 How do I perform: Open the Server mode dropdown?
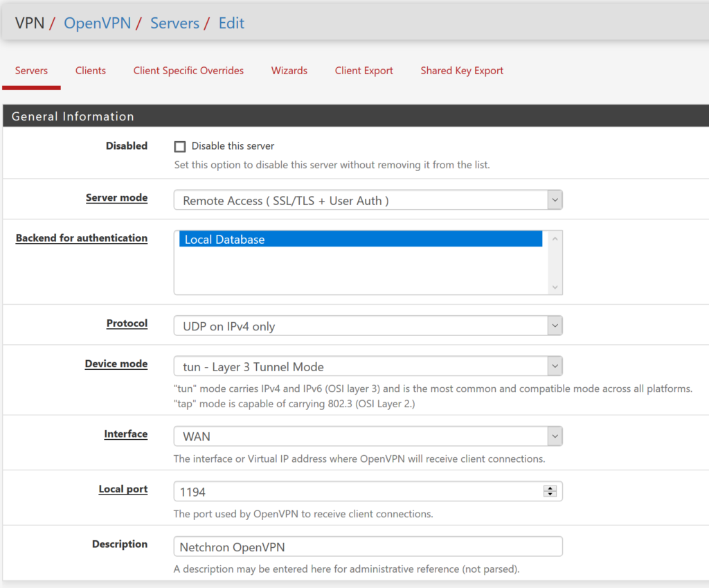(x=368, y=200)
